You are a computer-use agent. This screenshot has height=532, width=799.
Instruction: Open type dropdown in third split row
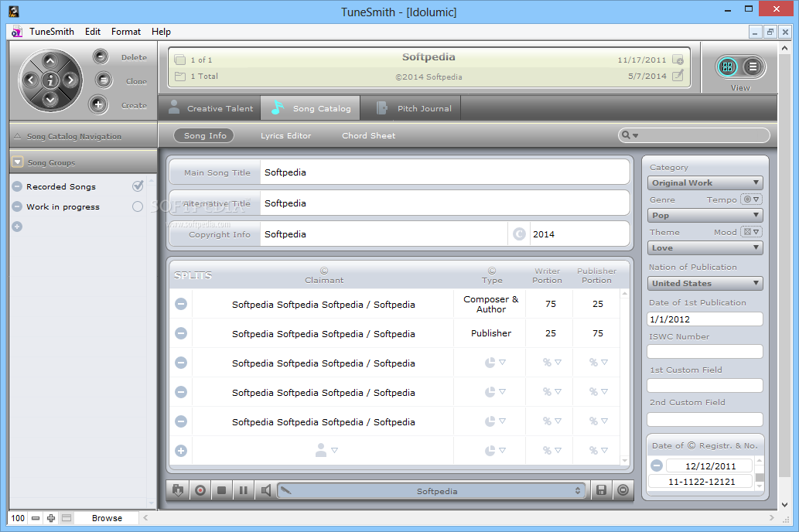[495, 363]
